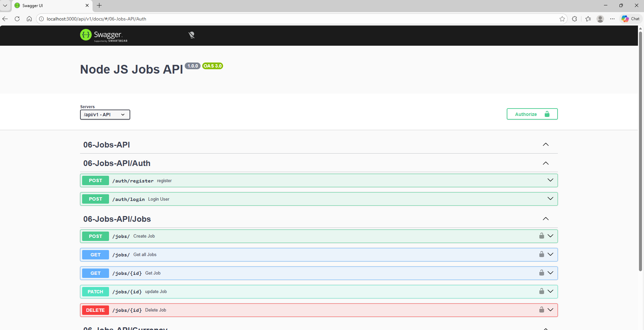Expand the POST /jobs/ Create Job chevron
Screen dimensions: 644x330
550,236
